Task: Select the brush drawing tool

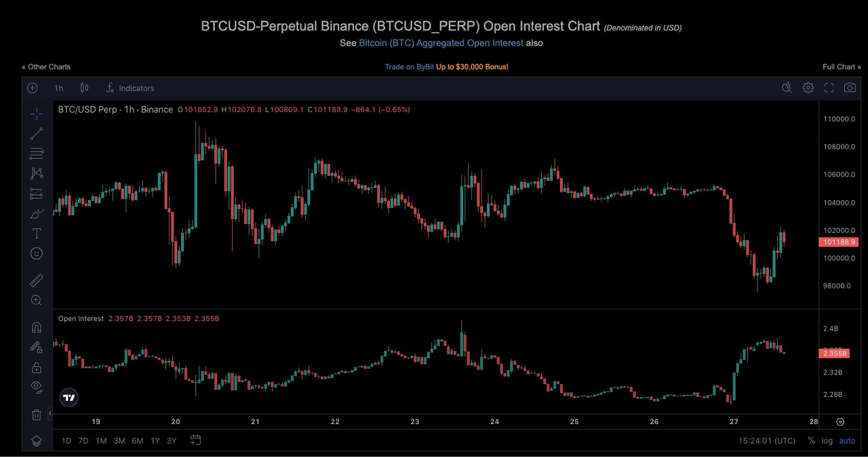Action: pos(37,214)
